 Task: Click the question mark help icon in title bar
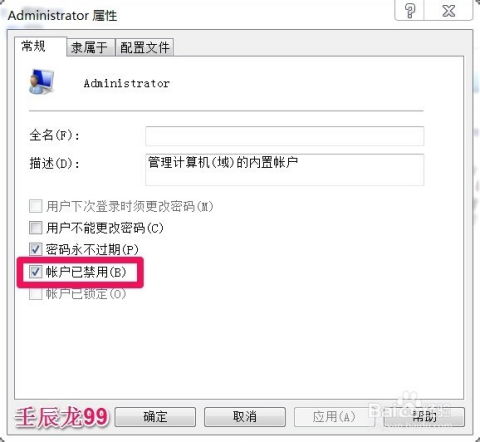click(409, 11)
